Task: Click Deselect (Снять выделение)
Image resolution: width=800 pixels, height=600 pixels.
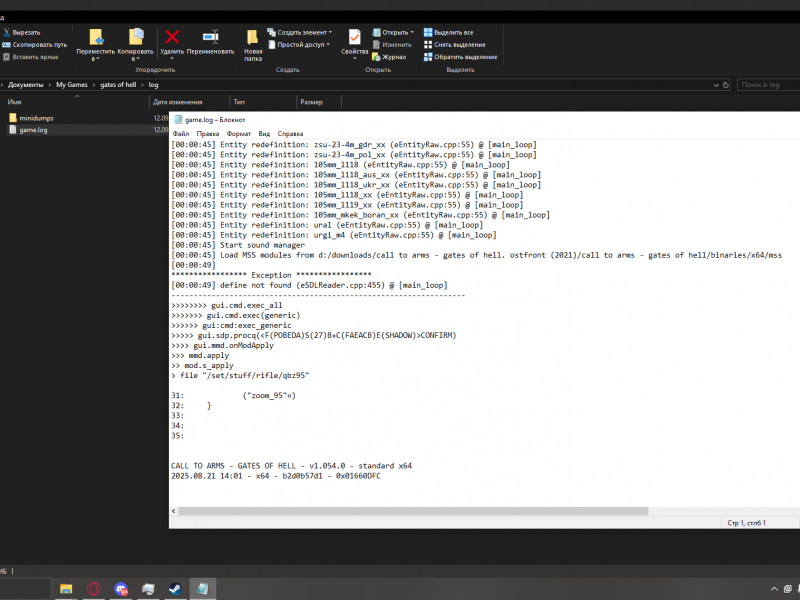Action: pyautogui.click(x=455, y=45)
